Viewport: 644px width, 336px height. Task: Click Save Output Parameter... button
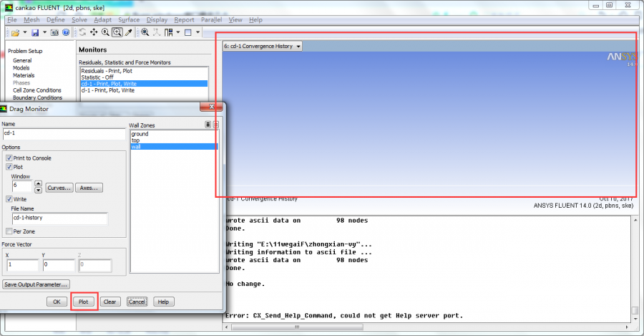tap(36, 284)
